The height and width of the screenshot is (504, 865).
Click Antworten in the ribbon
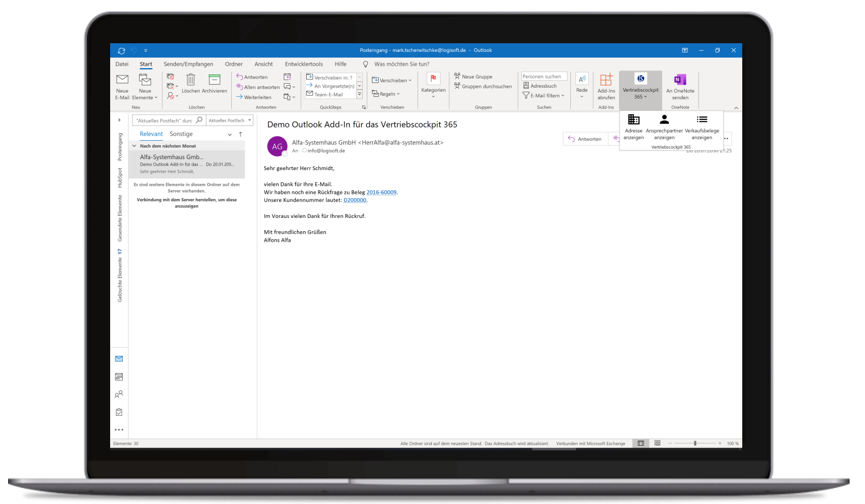tap(252, 77)
